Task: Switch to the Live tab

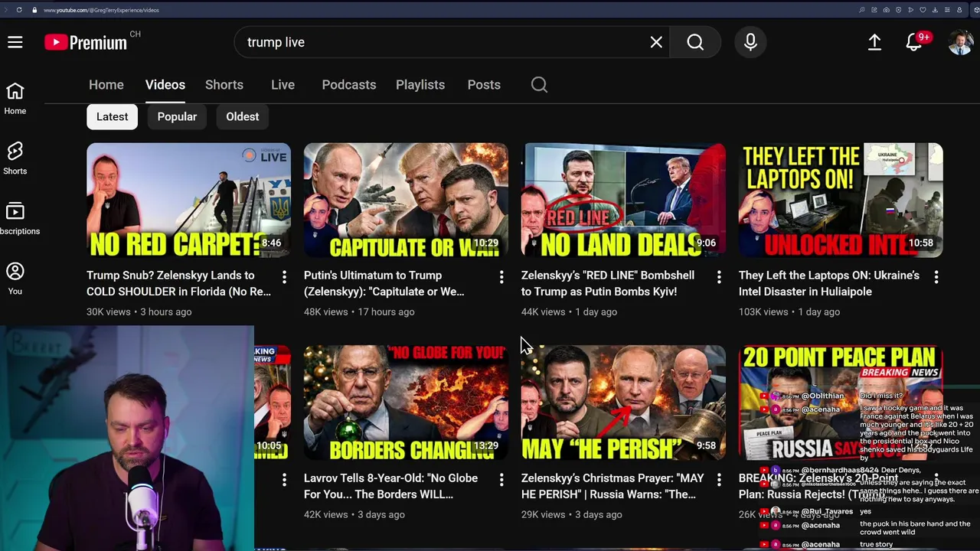Action: 283,85
